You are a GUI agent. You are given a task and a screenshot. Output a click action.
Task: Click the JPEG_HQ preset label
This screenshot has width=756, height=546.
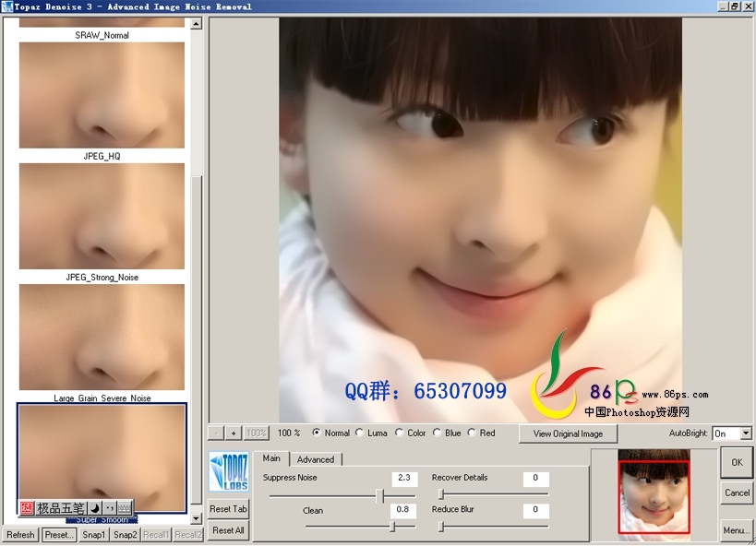pos(102,156)
